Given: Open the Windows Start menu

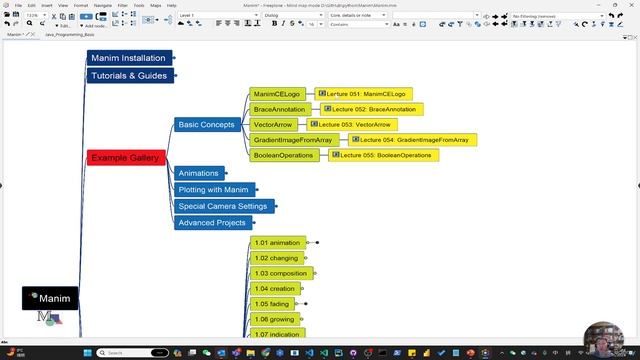Looking at the screenshot, I should coord(88,353).
